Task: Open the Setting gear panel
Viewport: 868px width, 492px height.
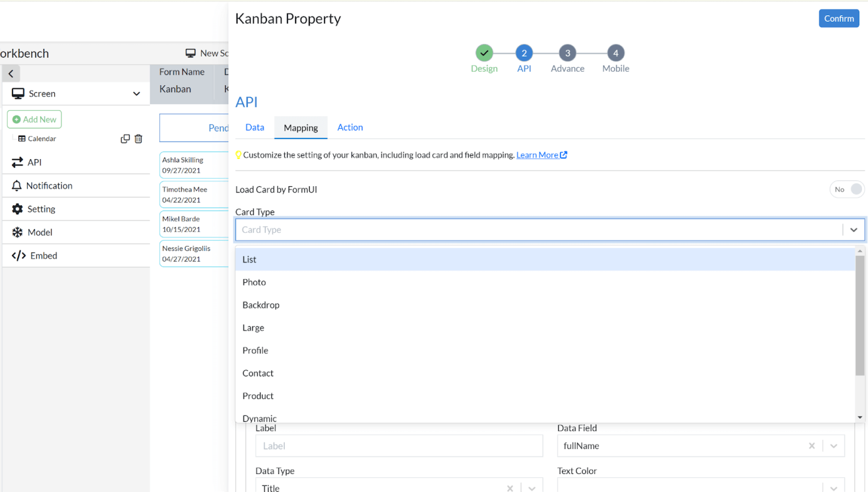Action: pyautogui.click(x=41, y=209)
